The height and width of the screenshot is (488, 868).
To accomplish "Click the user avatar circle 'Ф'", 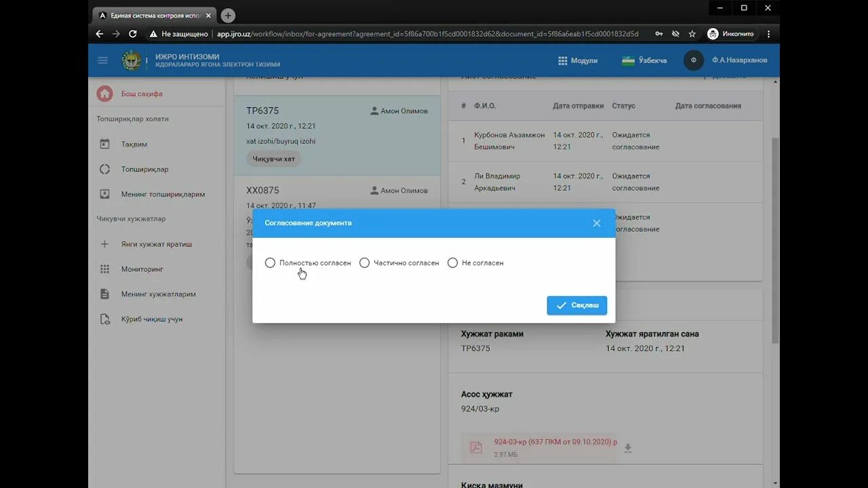I will [694, 60].
